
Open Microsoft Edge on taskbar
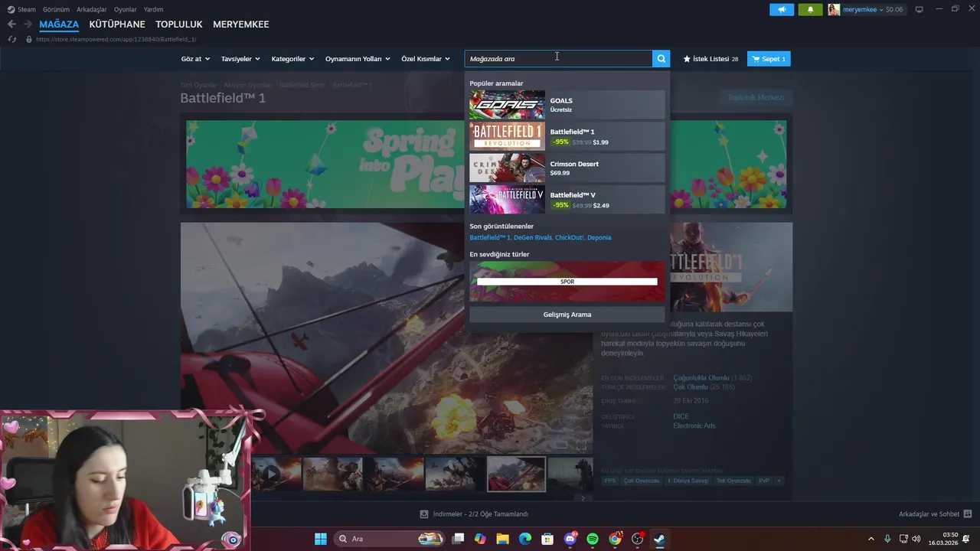pyautogui.click(x=524, y=539)
